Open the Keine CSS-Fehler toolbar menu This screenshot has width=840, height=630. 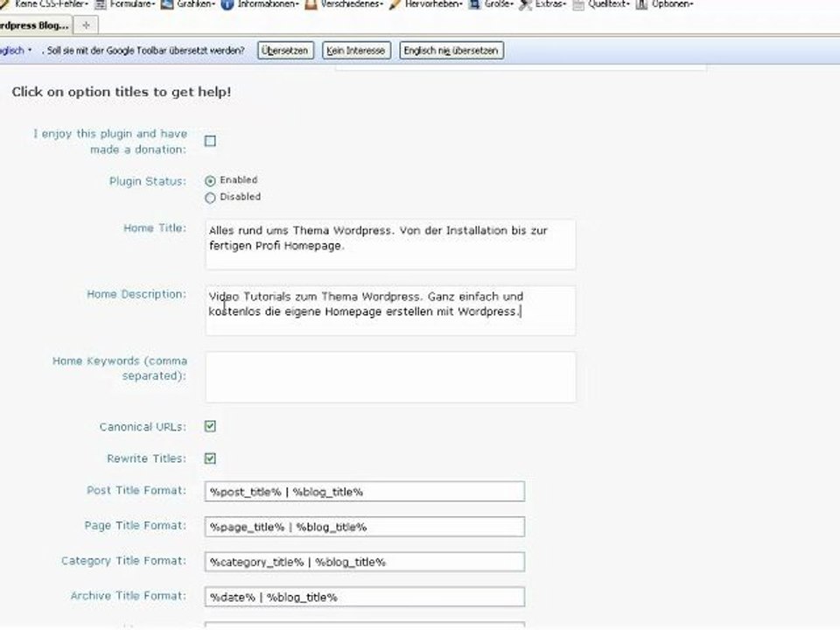tap(45, 4)
